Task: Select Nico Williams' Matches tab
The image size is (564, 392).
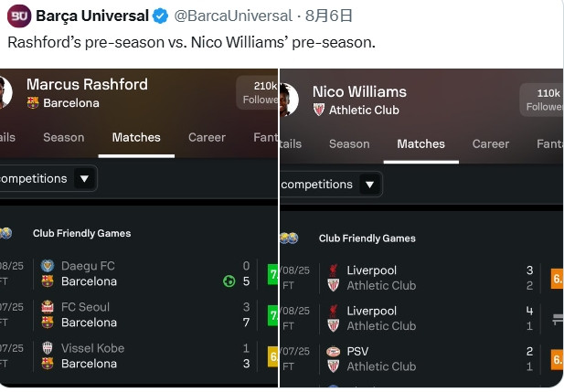Action: 420,143
